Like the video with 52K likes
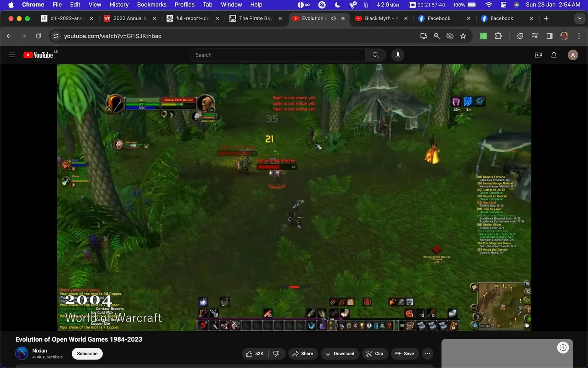Image resolution: width=588 pixels, height=368 pixels. tap(255, 353)
